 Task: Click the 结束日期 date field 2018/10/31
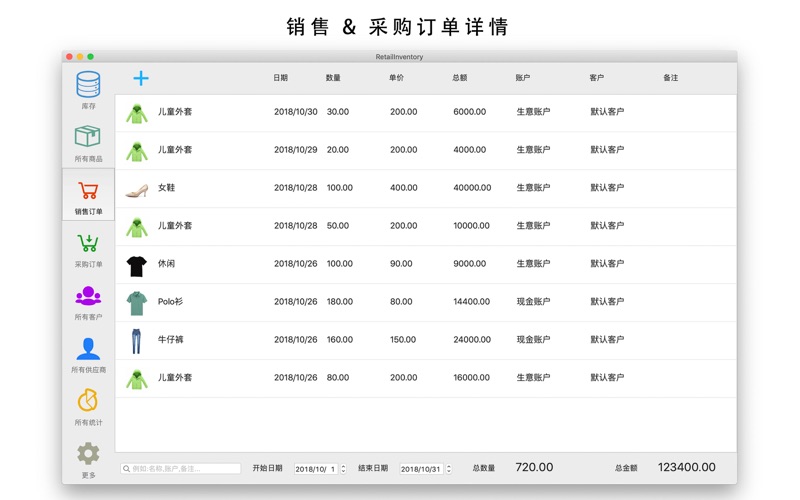coord(421,469)
